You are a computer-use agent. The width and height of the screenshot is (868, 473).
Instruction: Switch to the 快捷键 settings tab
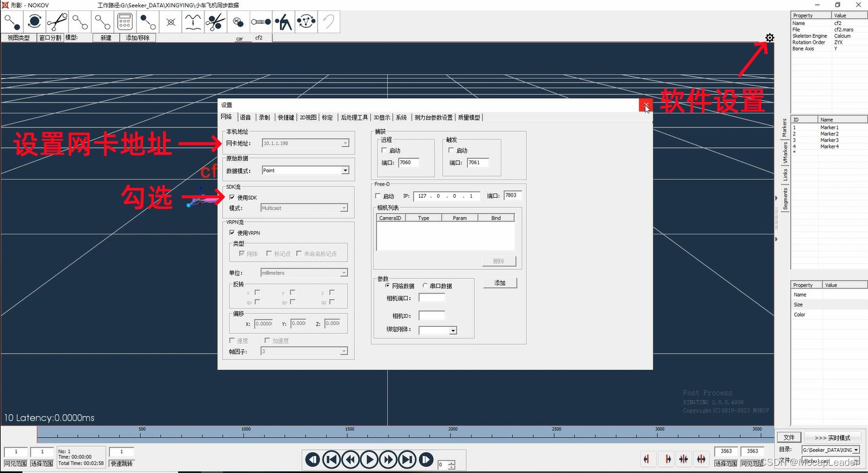285,118
